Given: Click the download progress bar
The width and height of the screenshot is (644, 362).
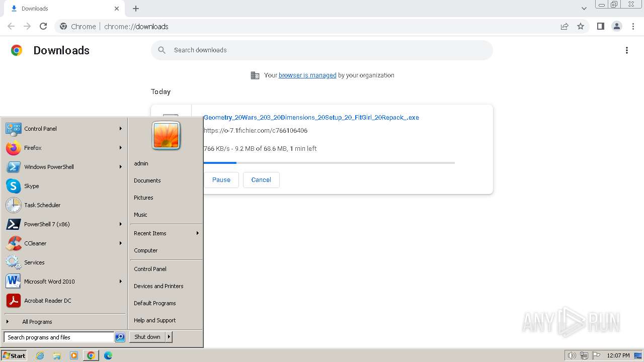Looking at the screenshot, I should coord(329,163).
